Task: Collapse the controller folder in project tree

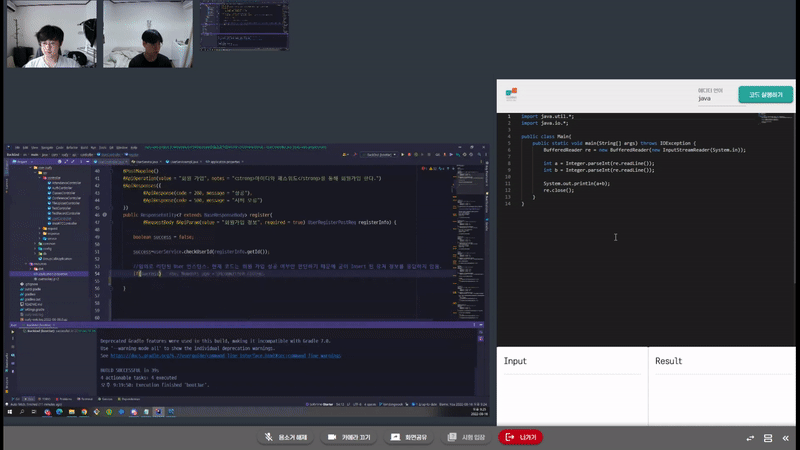Action: pyautogui.click(x=40, y=178)
